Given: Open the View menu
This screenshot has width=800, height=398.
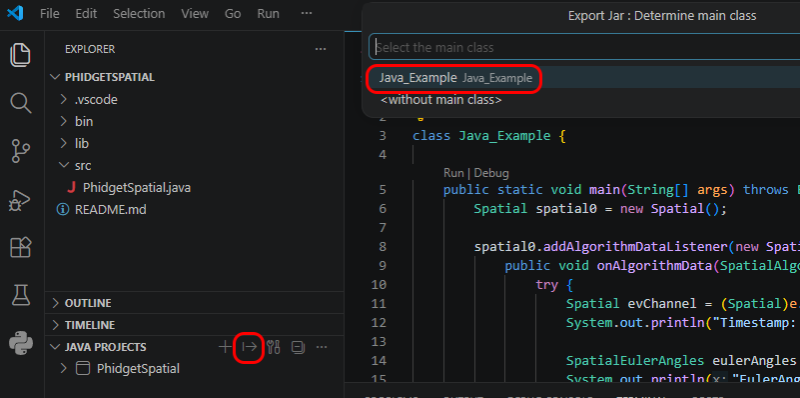Looking at the screenshot, I should (195, 14).
